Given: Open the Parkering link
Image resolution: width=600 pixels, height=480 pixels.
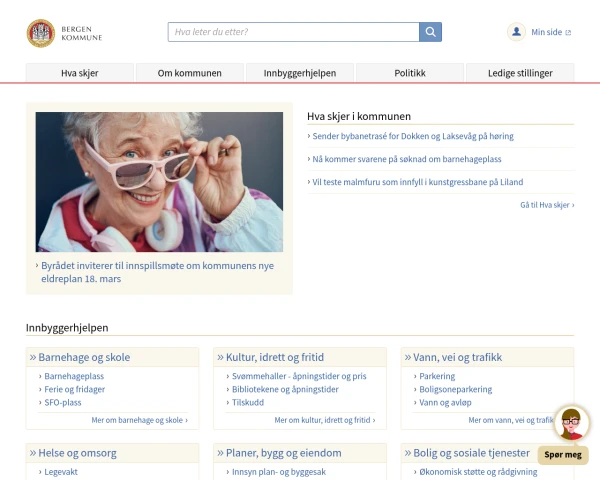Looking at the screenshot, I should tap(437, 376).
